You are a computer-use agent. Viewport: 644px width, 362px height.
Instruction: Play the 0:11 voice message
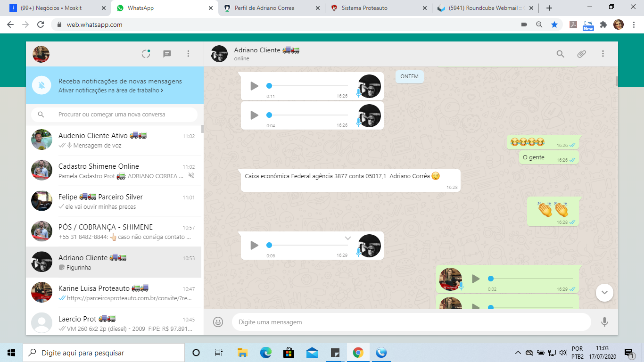pos(254,86)
